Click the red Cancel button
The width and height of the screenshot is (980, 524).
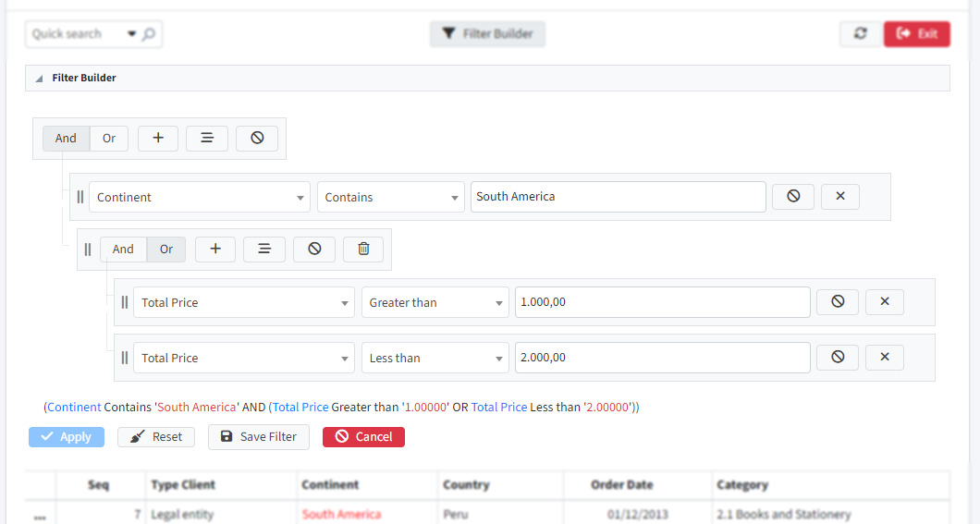click(363, 437)
